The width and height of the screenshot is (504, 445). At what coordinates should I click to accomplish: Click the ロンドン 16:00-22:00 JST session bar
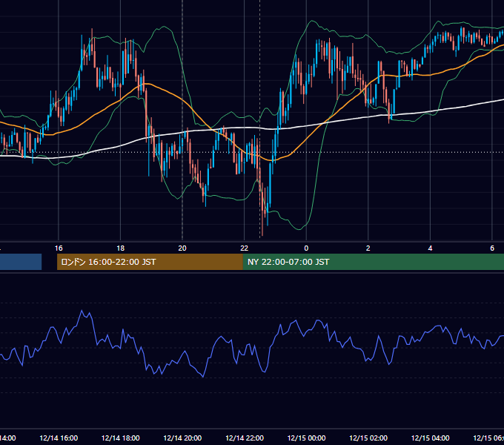[x=150, y=262]
